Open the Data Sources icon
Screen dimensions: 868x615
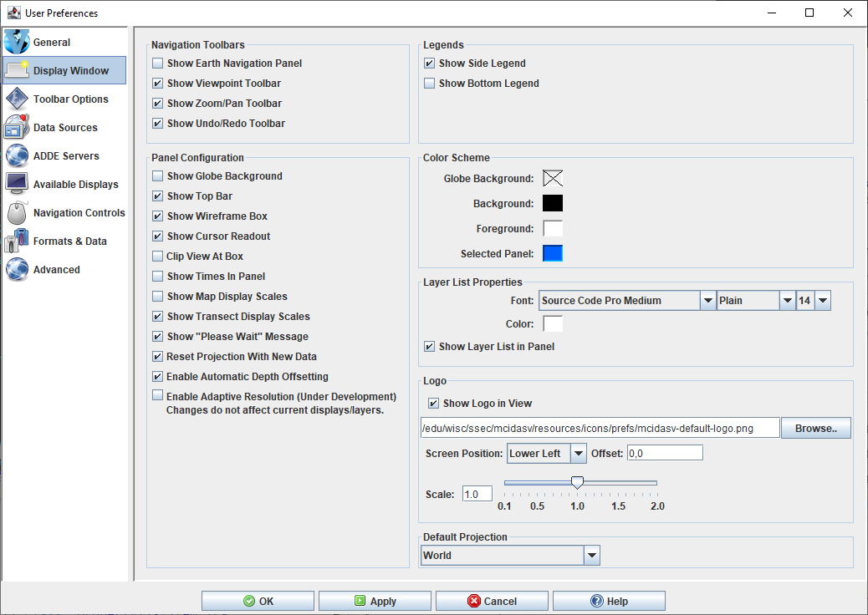point(17,128)
